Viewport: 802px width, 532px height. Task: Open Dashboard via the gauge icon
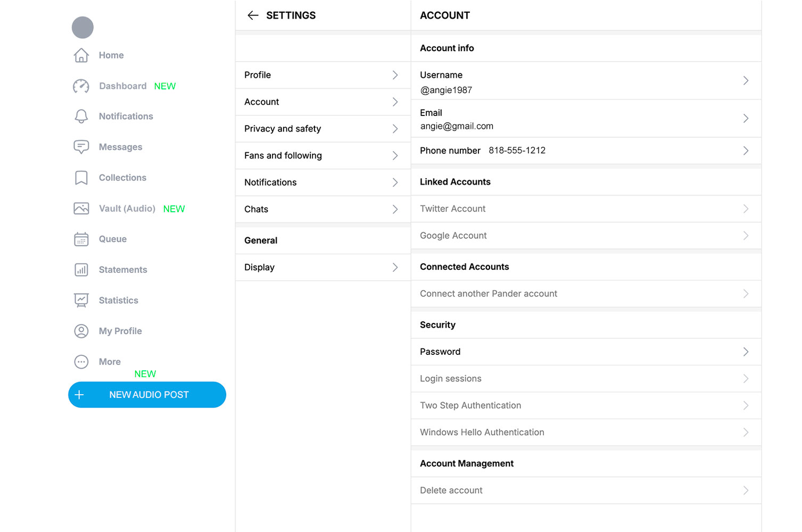[x=81, y=86]
